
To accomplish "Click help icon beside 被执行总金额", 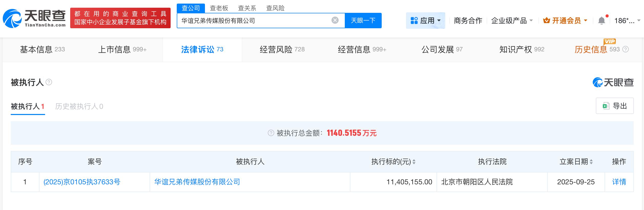I will click(271, 133).
